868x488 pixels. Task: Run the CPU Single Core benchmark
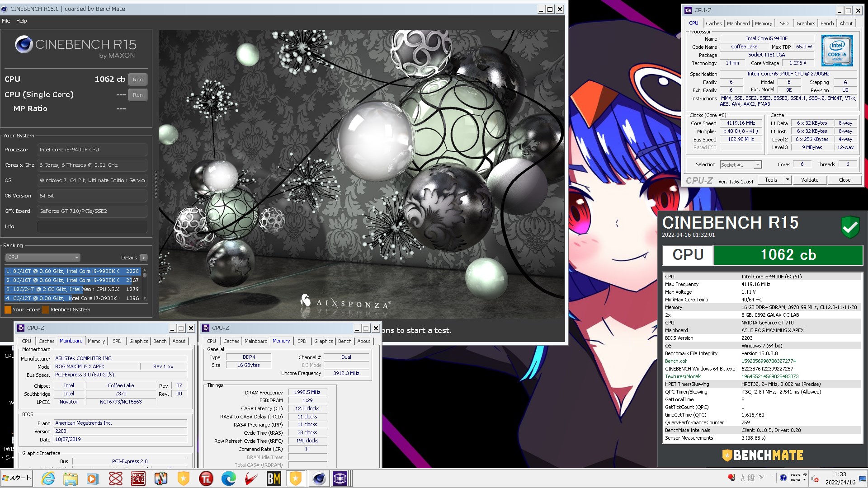pos(137,95)
